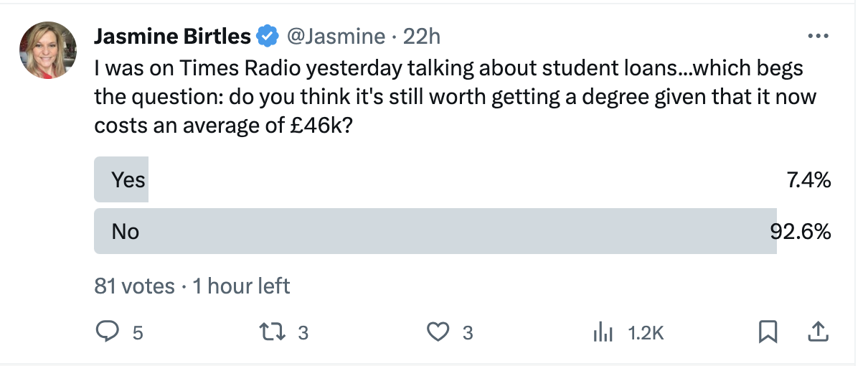Click the Jasmine Birtles display name
Screen dimensions: 868x366
(x=172, y=35)
